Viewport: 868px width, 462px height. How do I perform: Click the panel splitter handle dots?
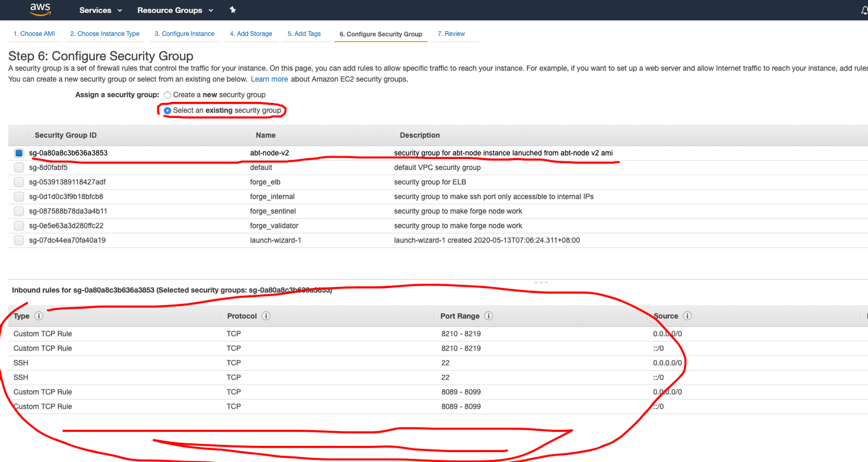click(541, 283)
